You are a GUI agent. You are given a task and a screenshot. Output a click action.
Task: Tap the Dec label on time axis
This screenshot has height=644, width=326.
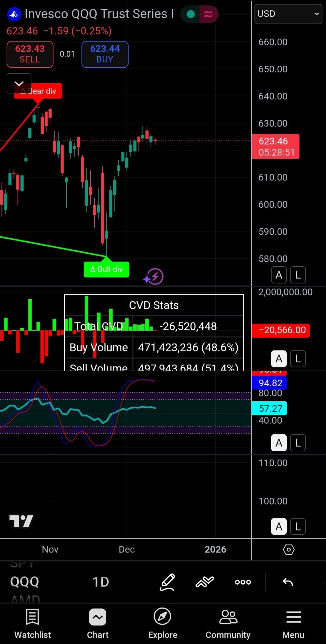(127, 549)
